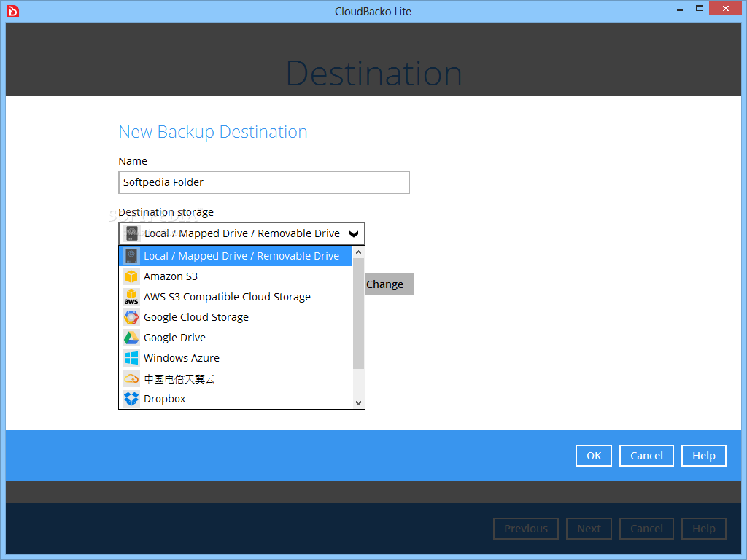The width and height of the screenshot is (747, 560).
Task: Close the CloudBacko Lite window
Action: click(726, 8)
